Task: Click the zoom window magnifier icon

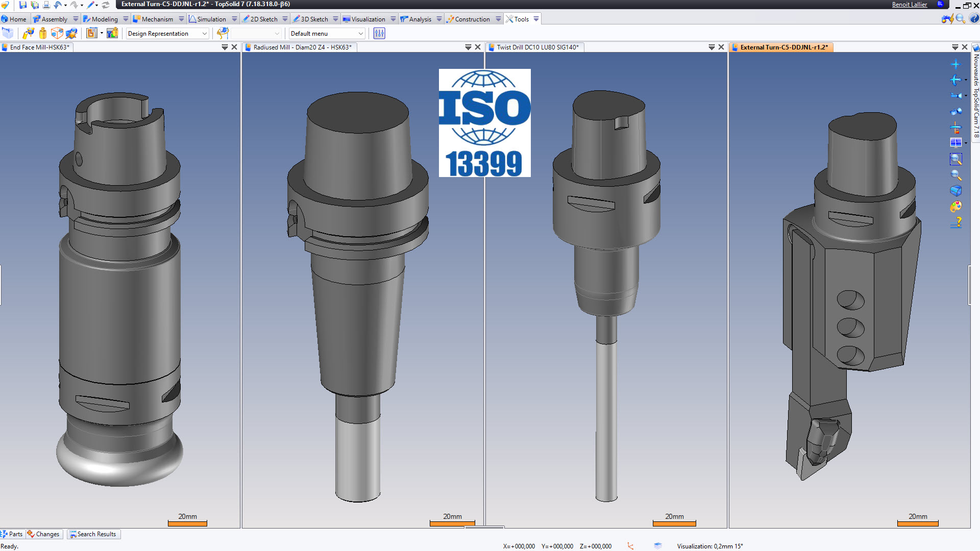Action: coord(955,159)
